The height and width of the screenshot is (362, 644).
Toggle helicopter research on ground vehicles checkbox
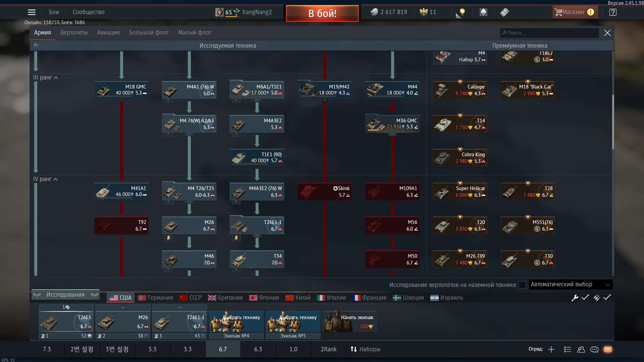[522, 285]
